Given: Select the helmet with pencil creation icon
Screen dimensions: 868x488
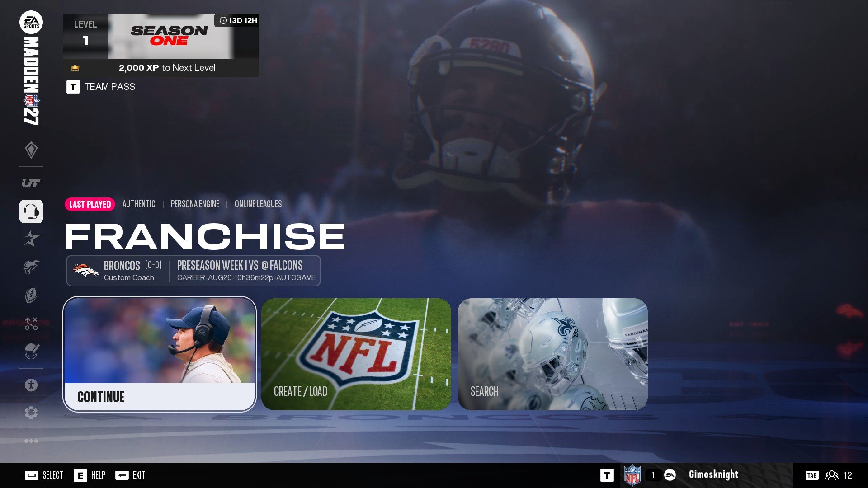Looking at the screenshot, I should point(31,351).
